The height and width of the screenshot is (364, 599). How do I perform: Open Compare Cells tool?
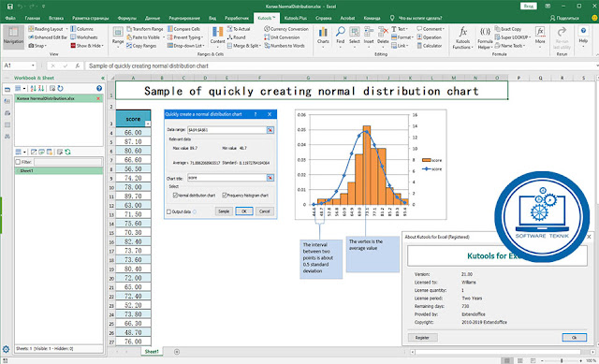click(183, 29)
